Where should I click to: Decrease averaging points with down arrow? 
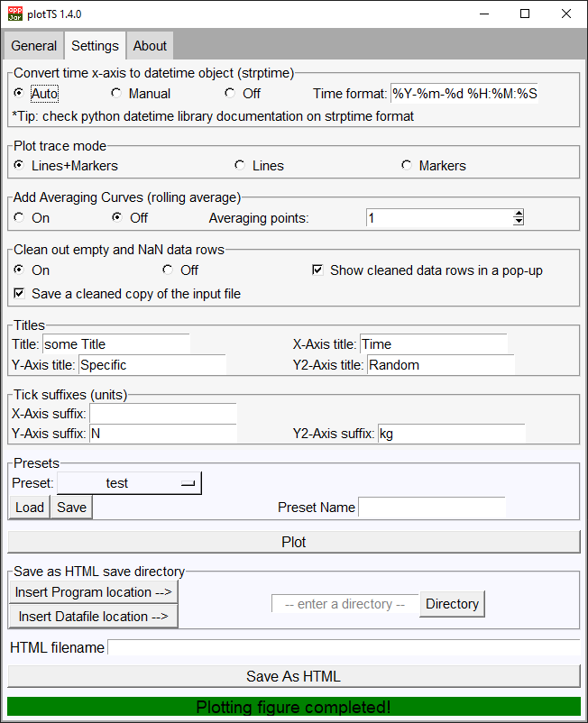[x=519, y=222]
